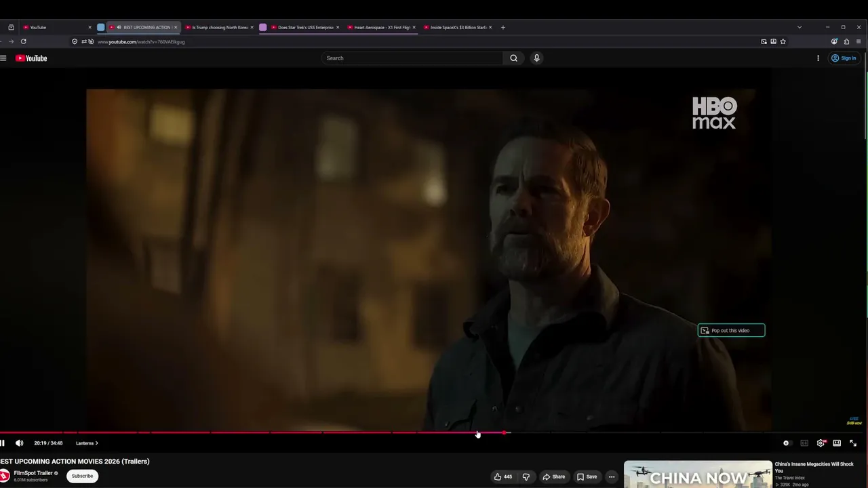Go forward in browser history
The height and width of the screenshot is (488, 868).
click(10, 41)
